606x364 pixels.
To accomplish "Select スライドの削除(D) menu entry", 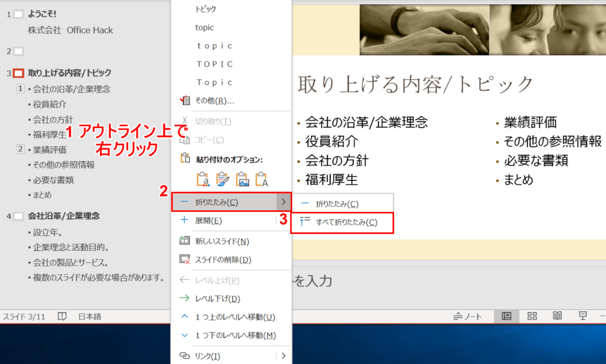I will coord(223,260).
